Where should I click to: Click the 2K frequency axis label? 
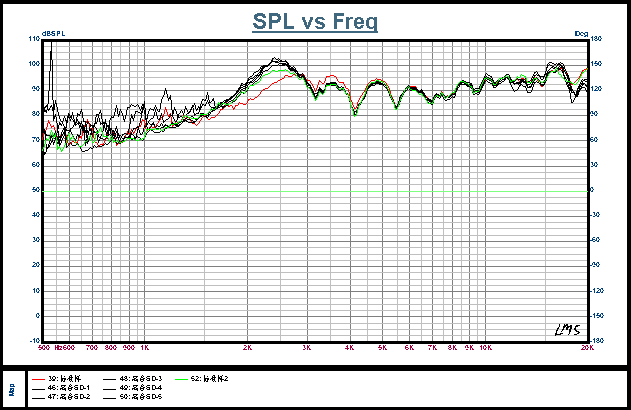[247, 348]
